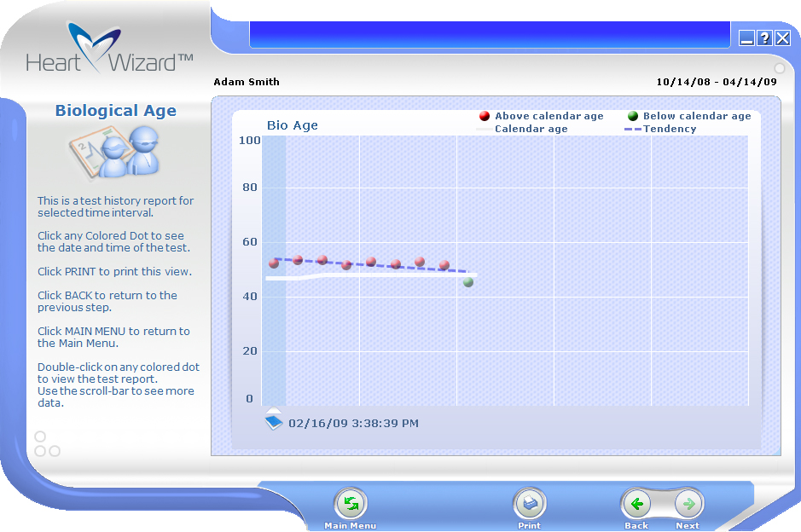Click the white triangle marker below the chart
The width and height of the screenshot is (801, 532).
pos(274,409)
